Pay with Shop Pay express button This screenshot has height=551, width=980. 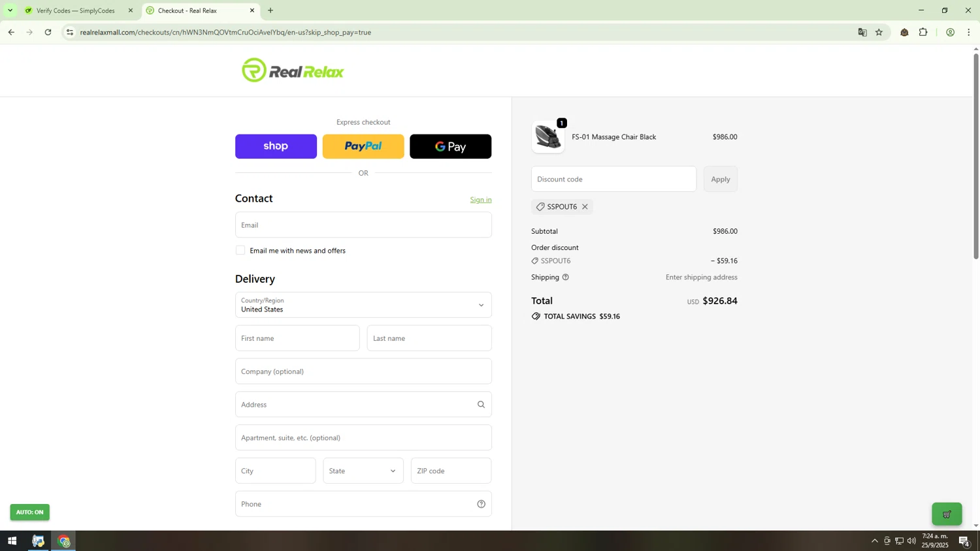pyautogui.click(x=276, y=146)
